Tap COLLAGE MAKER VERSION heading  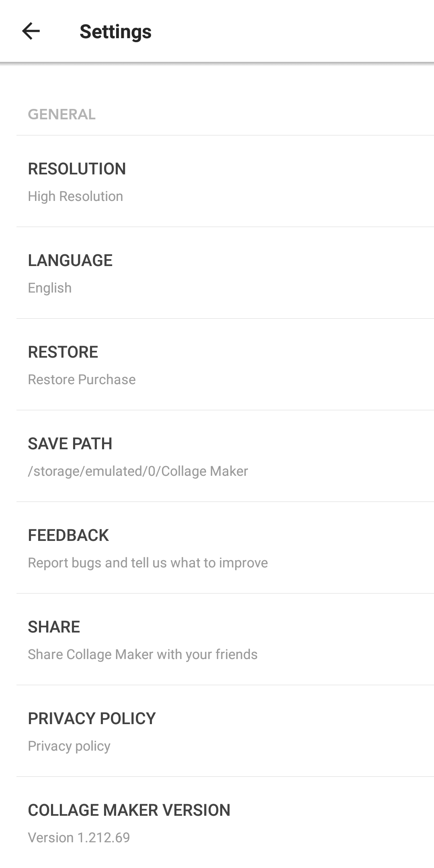pos(129,810)
